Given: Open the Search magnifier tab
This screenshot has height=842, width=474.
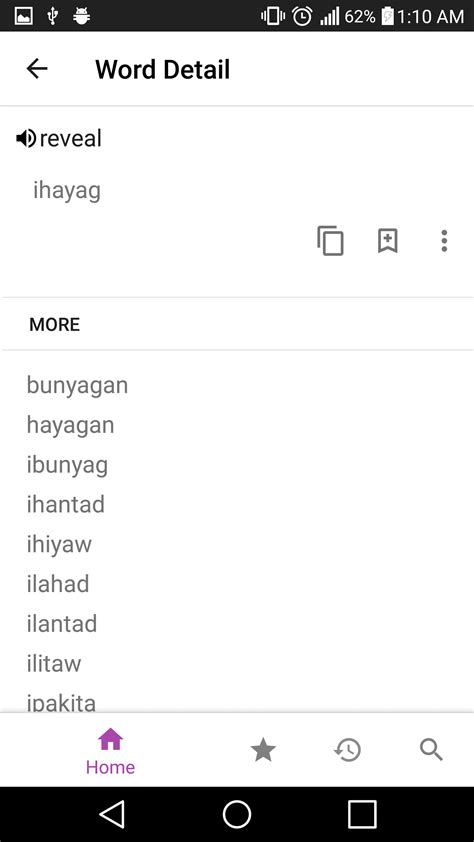Looking at the screenshot, I should tap(431, 750).
